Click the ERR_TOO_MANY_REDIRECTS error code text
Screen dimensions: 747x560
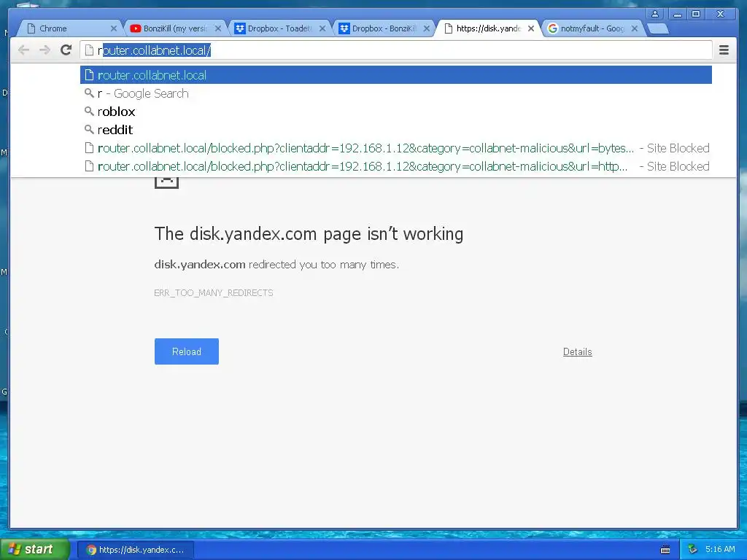tap(214, 293)
